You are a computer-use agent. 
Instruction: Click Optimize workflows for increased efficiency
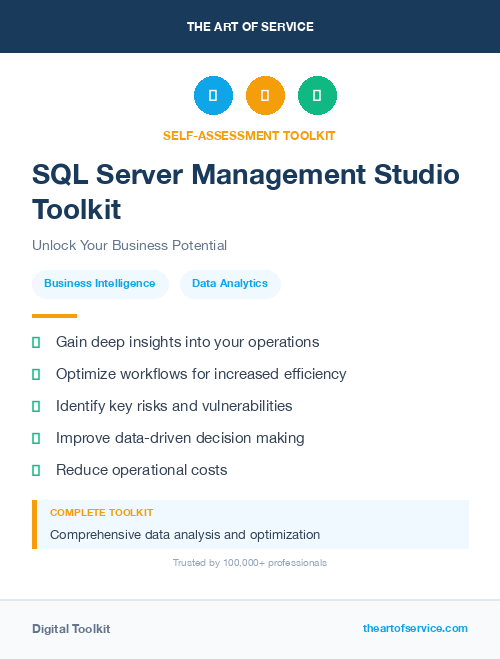201,374
